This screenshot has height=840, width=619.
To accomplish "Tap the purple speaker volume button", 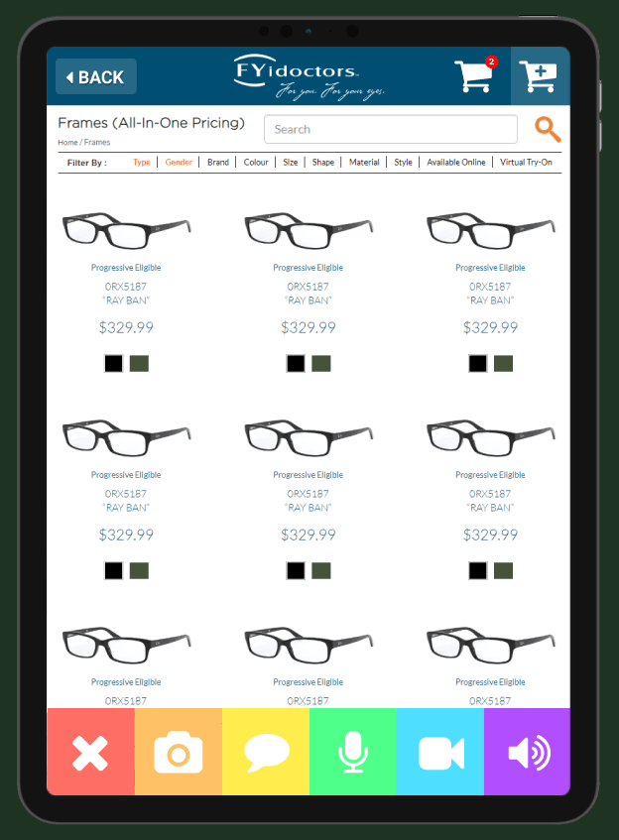I will tap(528, 752).
